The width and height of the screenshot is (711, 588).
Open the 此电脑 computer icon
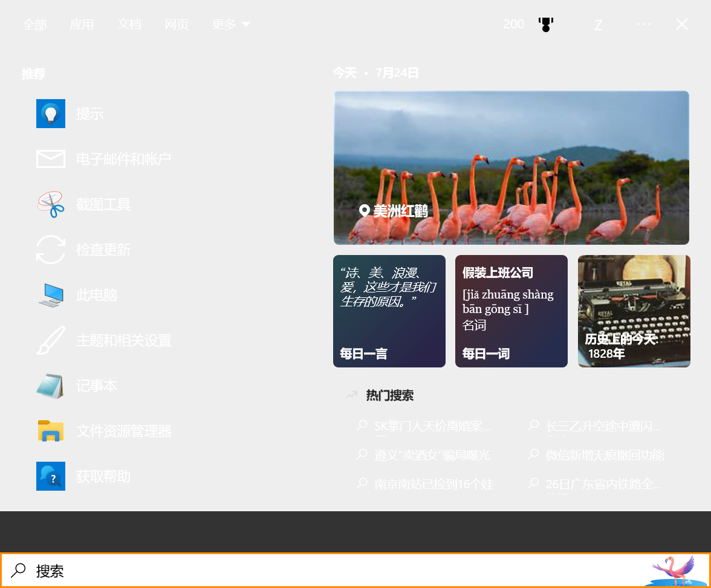click(51, 295)
